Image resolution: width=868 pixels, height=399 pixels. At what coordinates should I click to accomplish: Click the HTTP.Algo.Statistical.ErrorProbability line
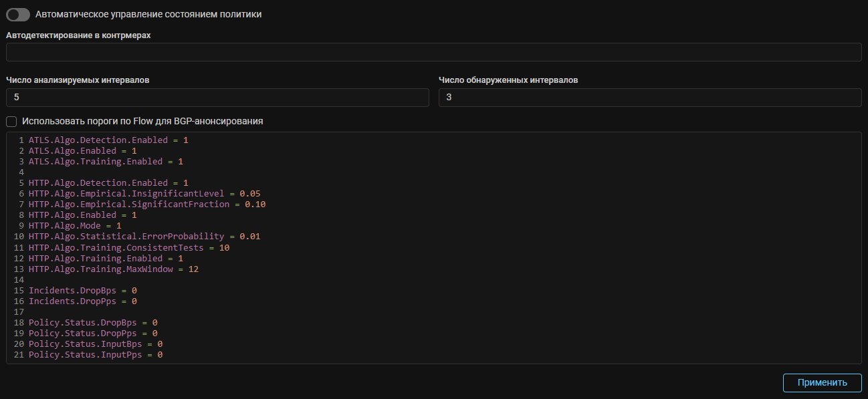(144, 237)
